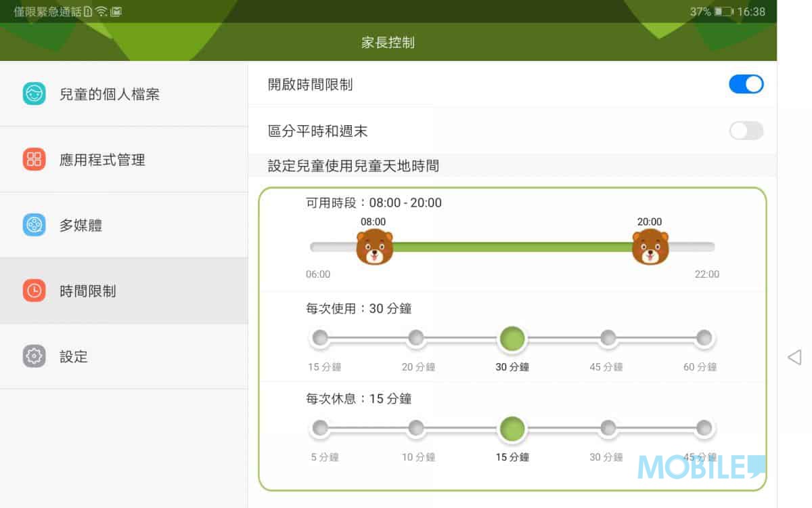Open 兒童的個人檔案 menu item

pyautogui.click(x=124, y=93)
